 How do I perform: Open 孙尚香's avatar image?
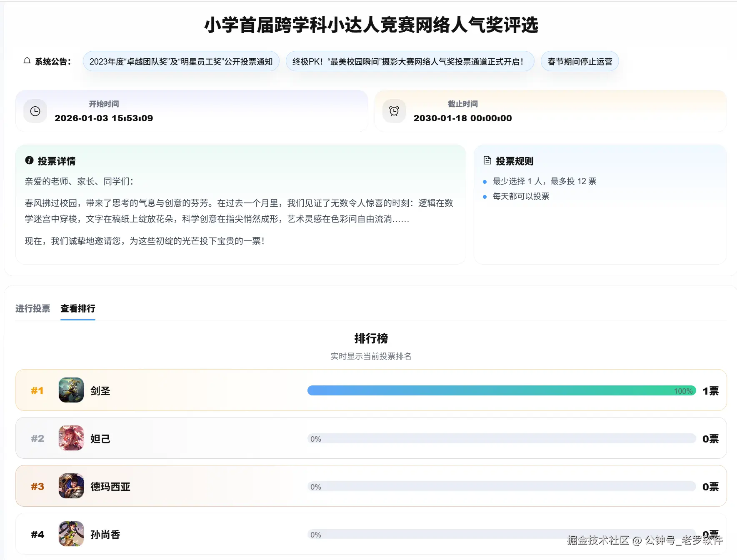[71, 534]
